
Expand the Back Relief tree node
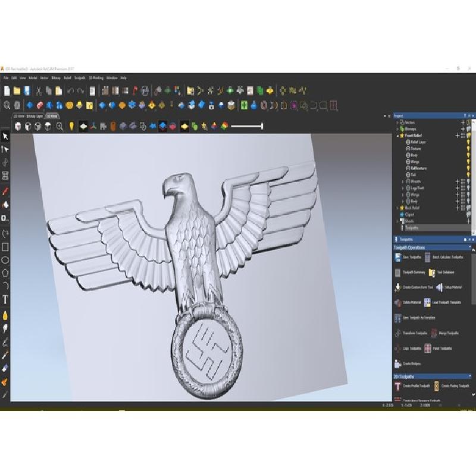point(397,208)
